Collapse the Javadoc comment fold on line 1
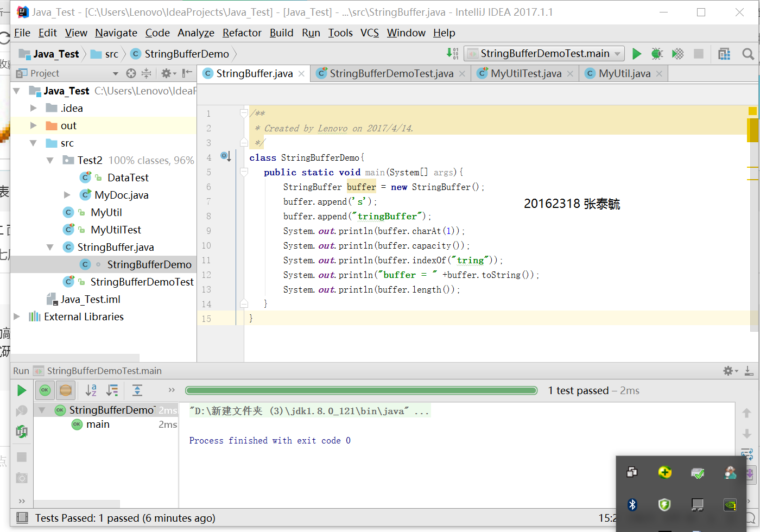Image resolution: width=760 pixels, height=532 pixels. (x=244, y=113)
